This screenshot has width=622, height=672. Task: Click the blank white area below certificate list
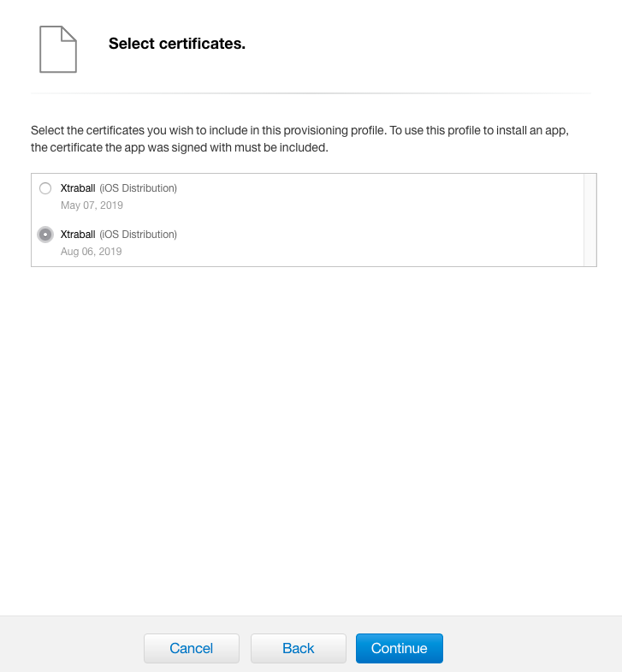[311, 428]
